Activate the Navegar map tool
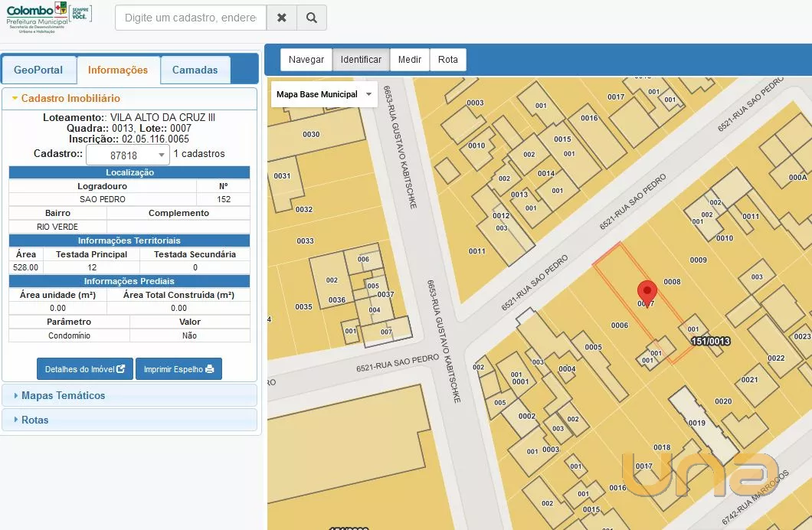 coord(306,60)
